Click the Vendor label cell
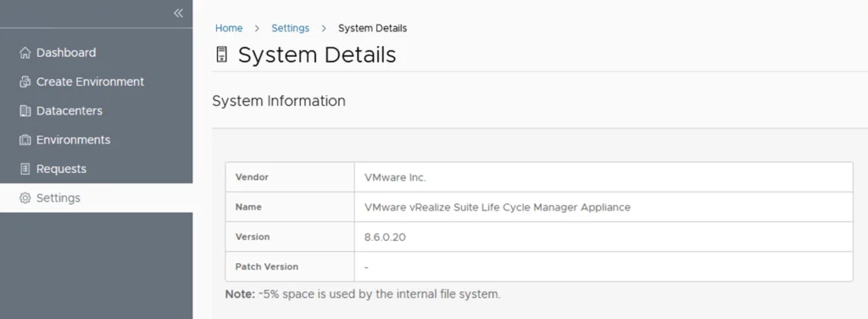Image resolution: width=868 pixels, height=319 pixels. 290,177
